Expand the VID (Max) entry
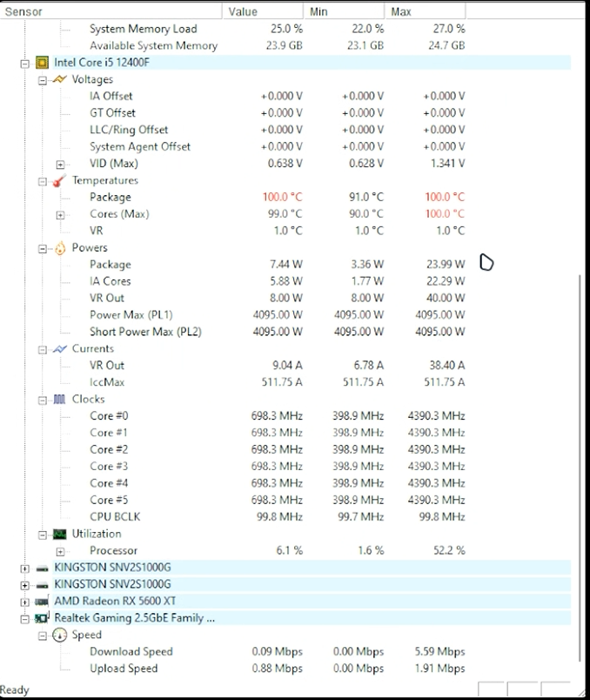The height and width of the screenshot is (700, 590). 60,165
